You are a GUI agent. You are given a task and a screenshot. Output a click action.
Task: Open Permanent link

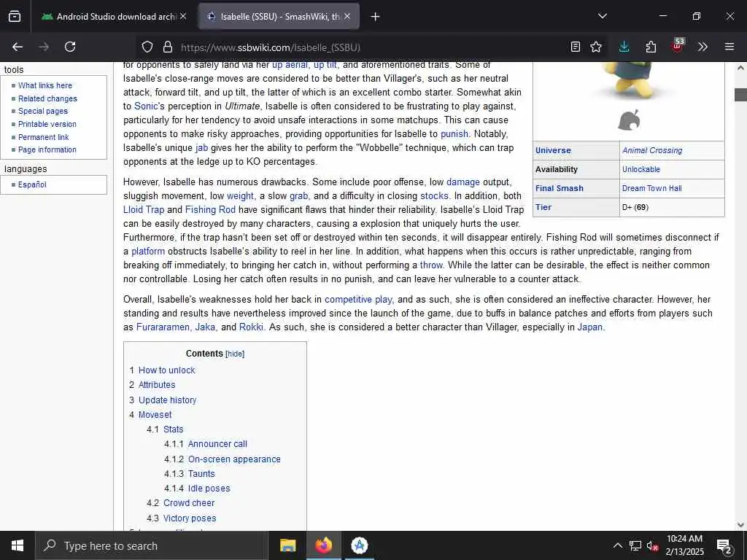point(43,137)
